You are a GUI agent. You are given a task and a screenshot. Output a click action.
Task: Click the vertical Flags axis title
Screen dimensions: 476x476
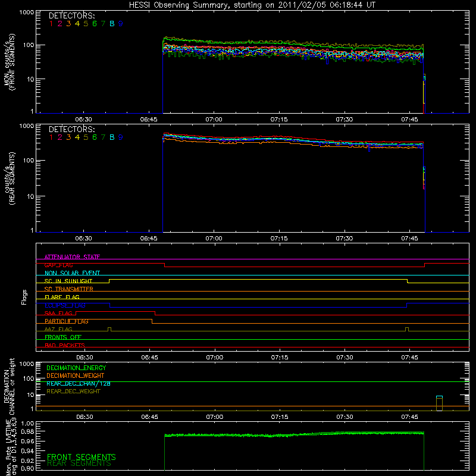coord(24,297)
